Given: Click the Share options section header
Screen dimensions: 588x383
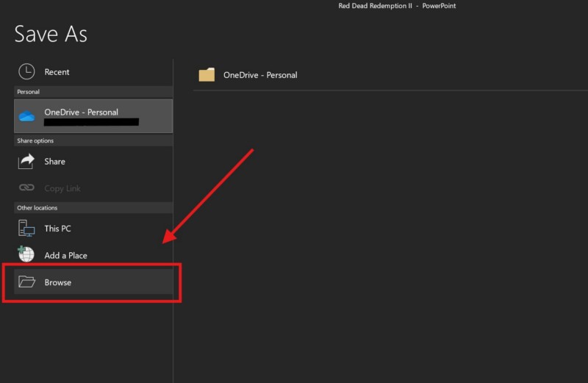Looking at the screenshot, I should (x=35, y=140).
